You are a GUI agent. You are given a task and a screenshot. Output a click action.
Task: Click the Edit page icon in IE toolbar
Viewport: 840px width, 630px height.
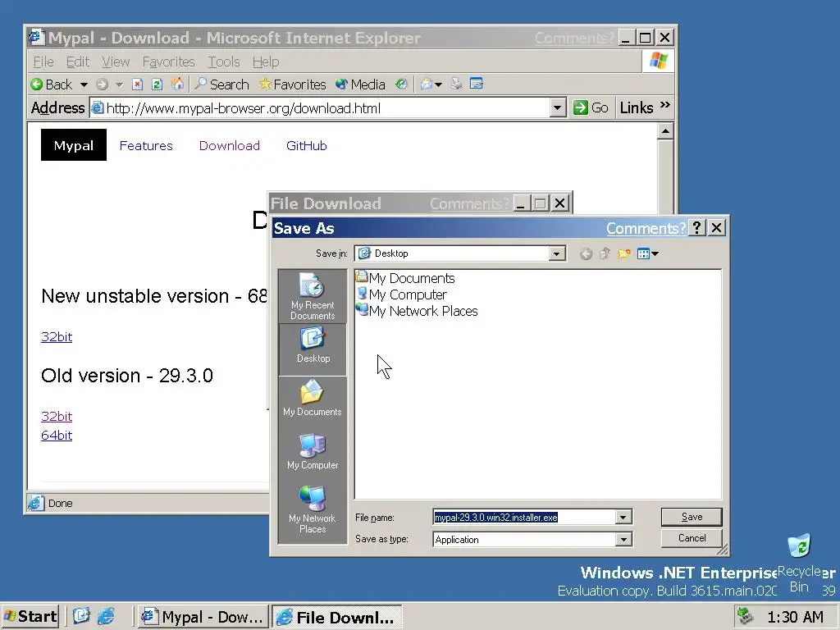point(477,84)
